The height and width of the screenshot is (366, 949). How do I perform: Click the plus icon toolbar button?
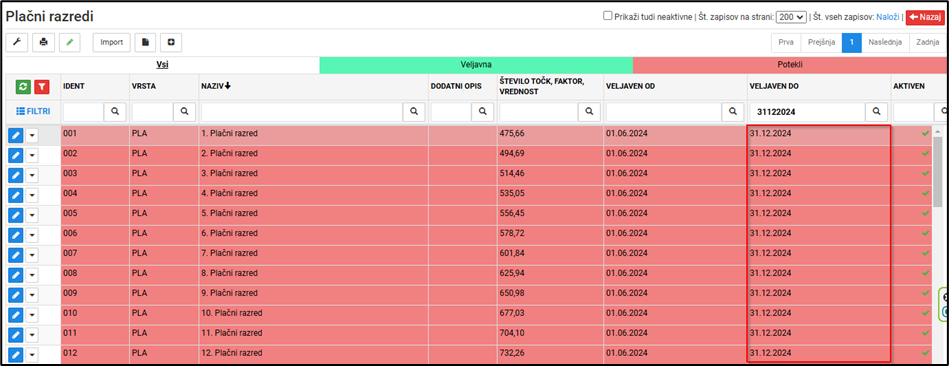[x=171, y=42]
